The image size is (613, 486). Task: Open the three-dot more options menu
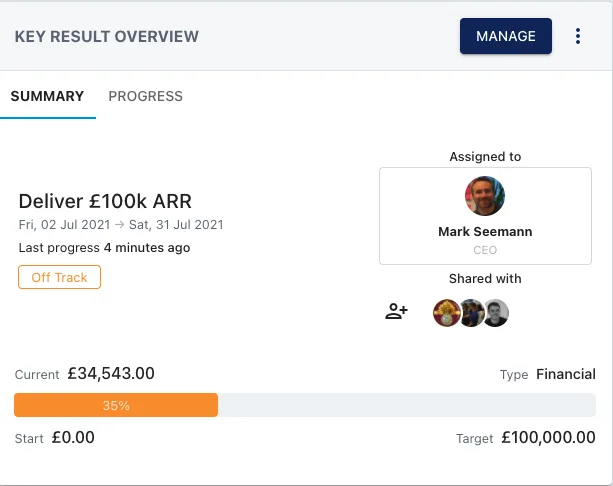577,36
